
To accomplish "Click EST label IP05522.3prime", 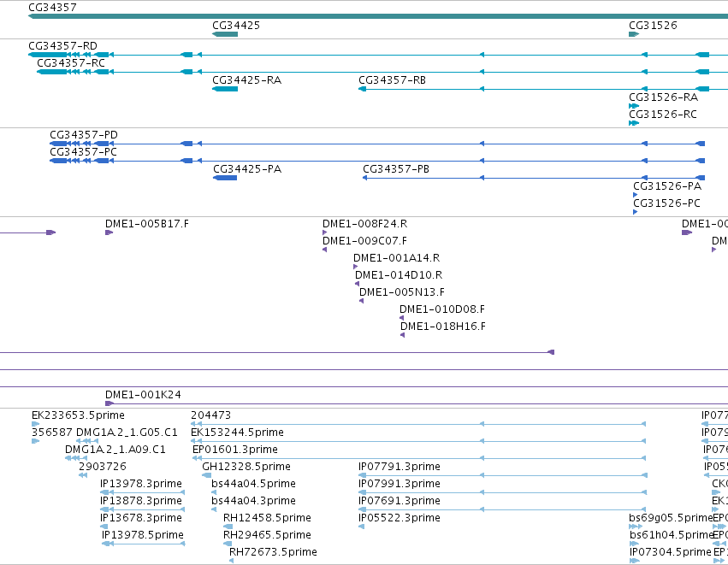I will click(400, 519).
